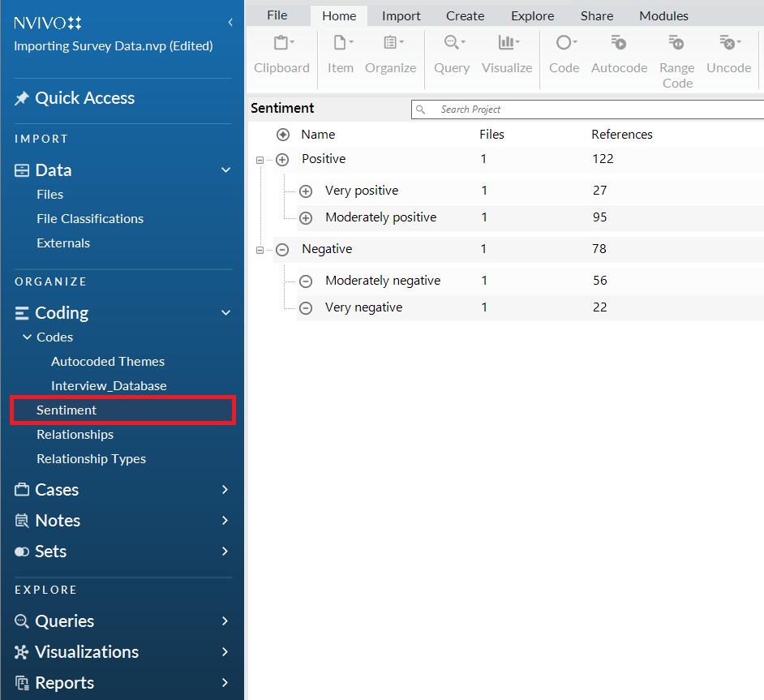Open Autocoded Themes codes folder
This screenshot has width=764, height=700.
coord(108,362)
